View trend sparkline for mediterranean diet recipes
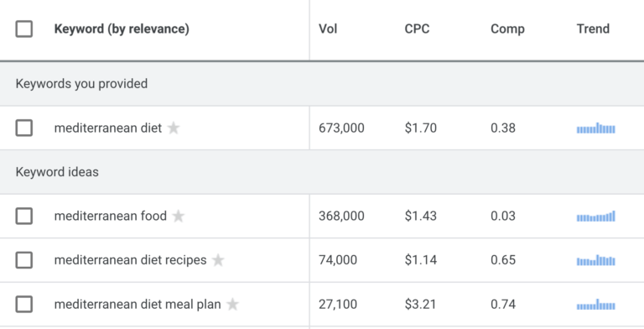This screenshot has height=329, width=644. [596, 260]
